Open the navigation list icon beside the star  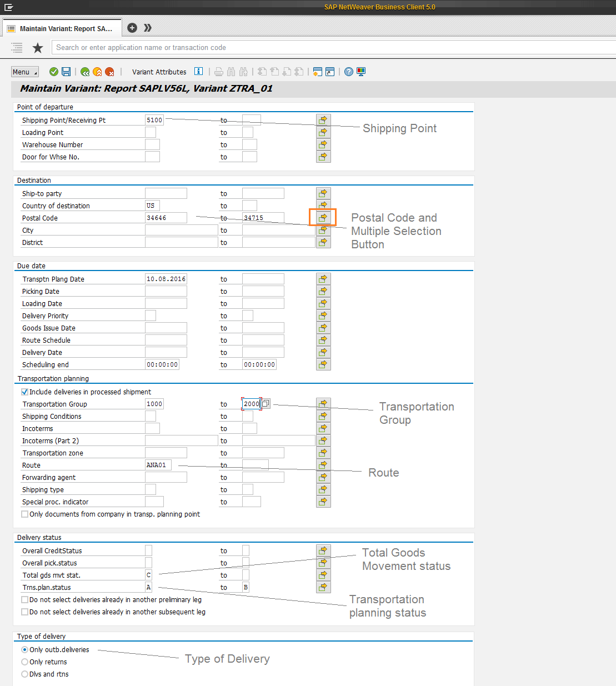coord(17,48)
